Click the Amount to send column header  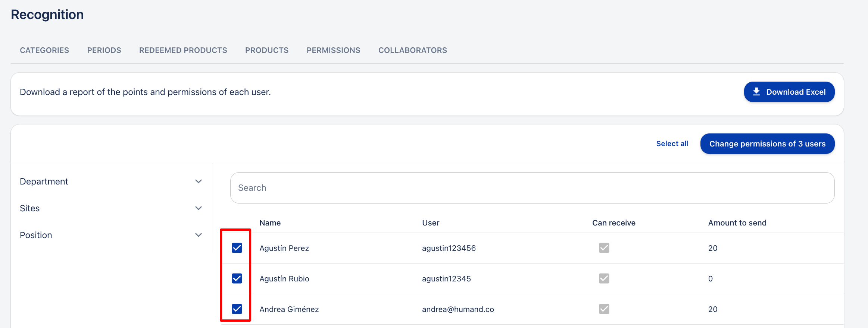pos(737,223)
